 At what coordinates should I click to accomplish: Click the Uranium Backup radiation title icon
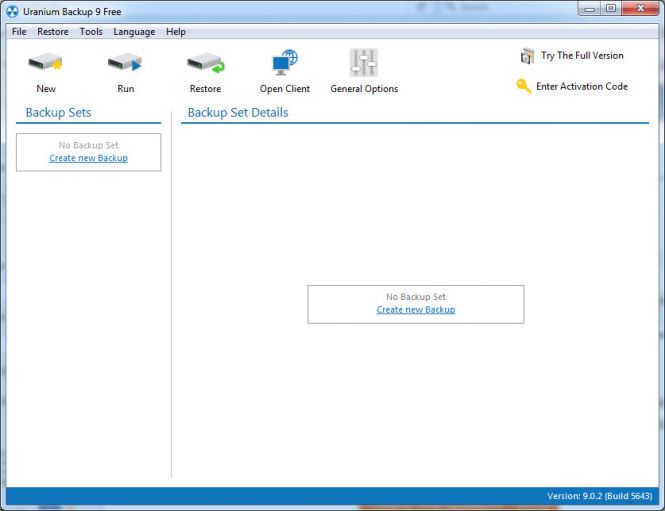(12, 11)
